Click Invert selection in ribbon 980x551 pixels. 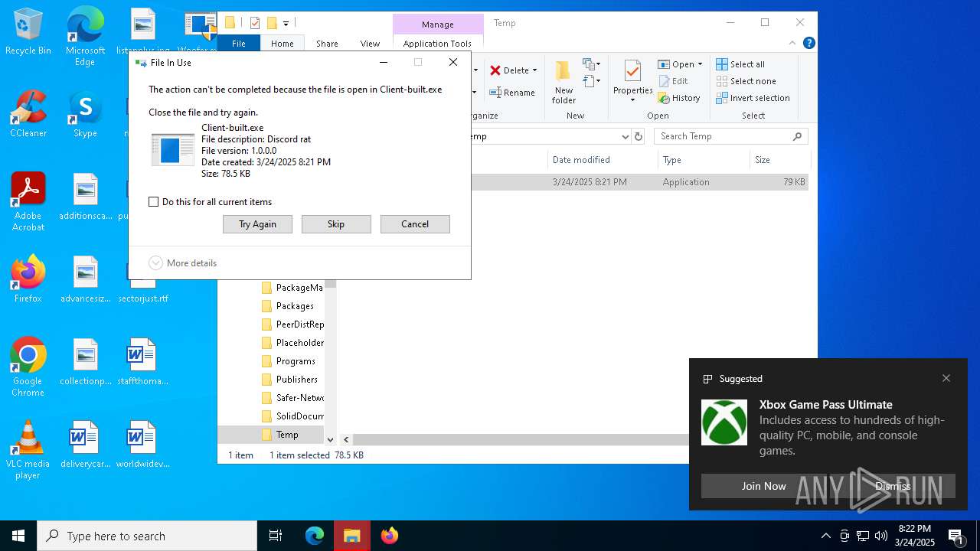753,98
